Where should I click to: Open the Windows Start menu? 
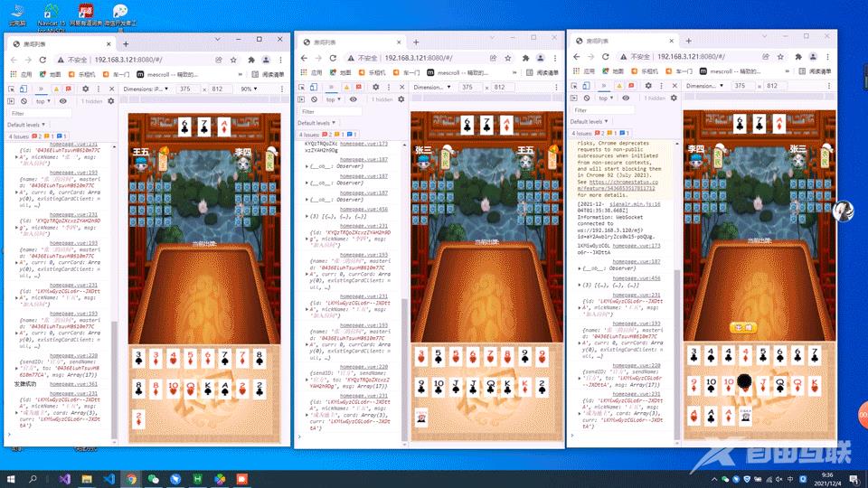[10, 479]
